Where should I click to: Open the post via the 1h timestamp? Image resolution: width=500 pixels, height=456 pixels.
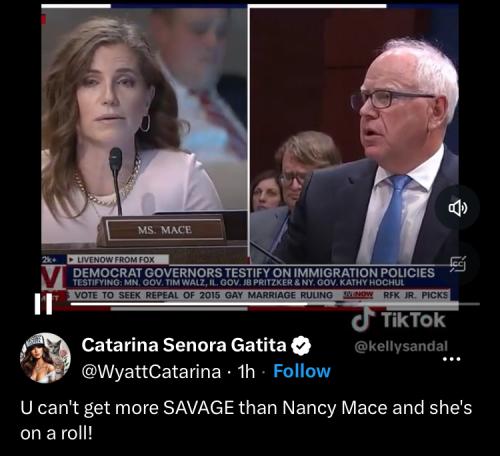coord(246,371)
